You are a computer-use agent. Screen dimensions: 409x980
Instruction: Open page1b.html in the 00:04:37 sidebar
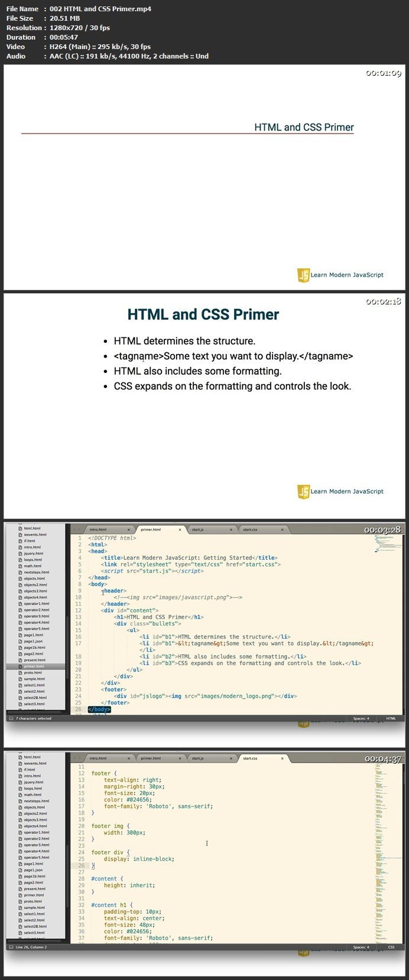(35, 877)
